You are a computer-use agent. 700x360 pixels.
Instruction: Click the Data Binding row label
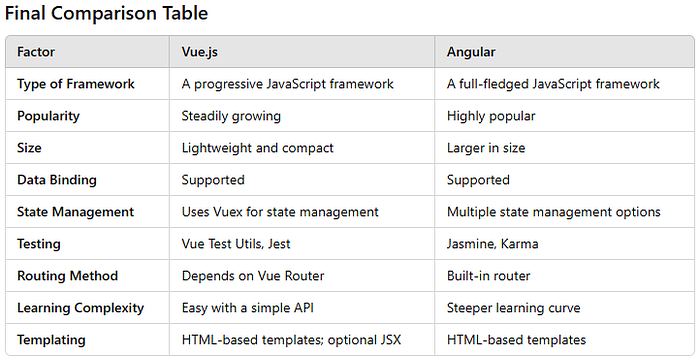tap(57, 180)
